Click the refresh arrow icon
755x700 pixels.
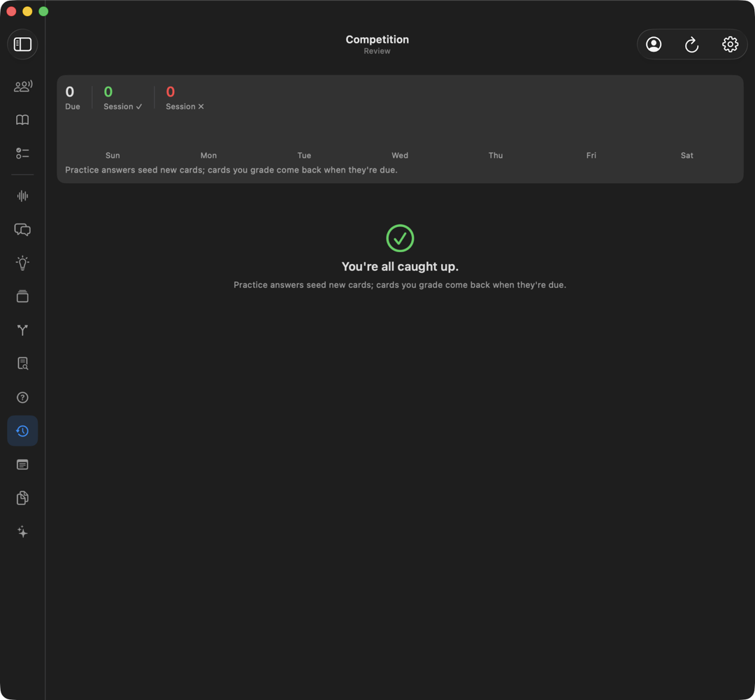tap(692, 45)
